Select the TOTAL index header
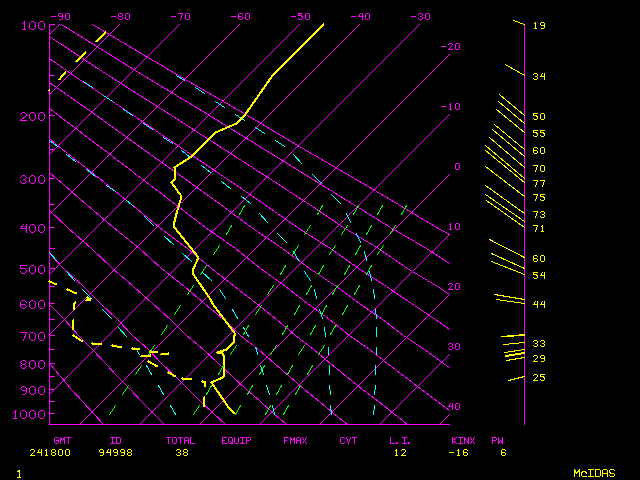Viewport: 640px width, 480px height. coord(180,440)
